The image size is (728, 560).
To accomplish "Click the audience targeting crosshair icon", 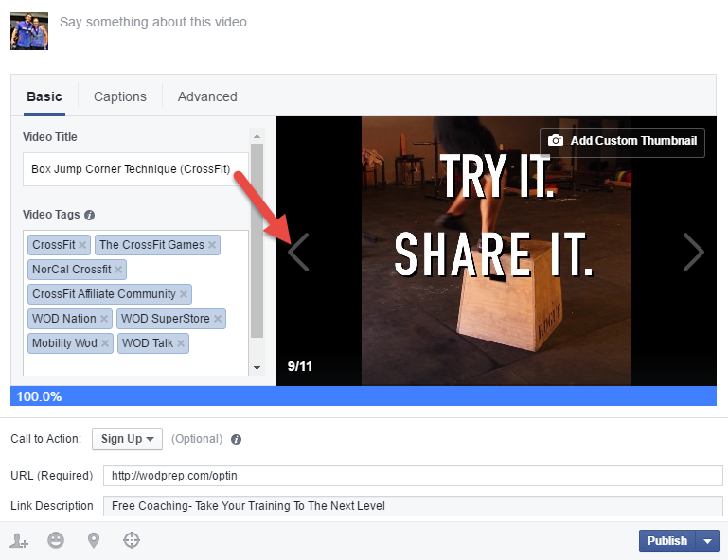I will point(132,540).
